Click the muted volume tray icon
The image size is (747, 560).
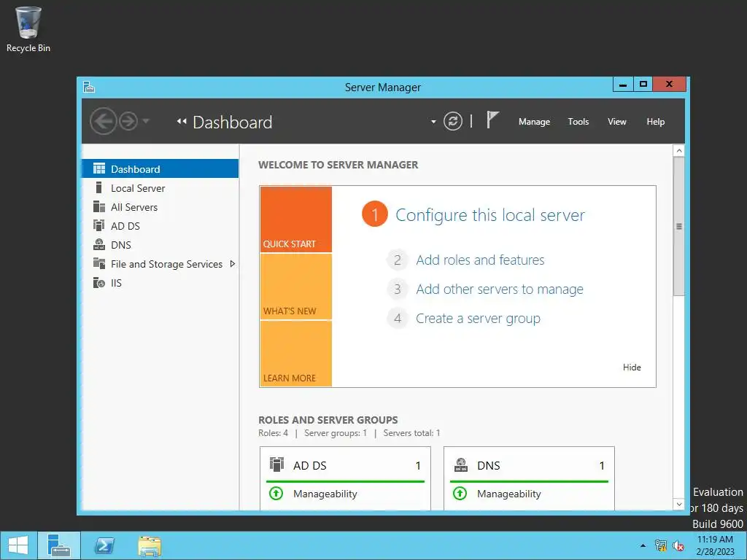[678, 545]
